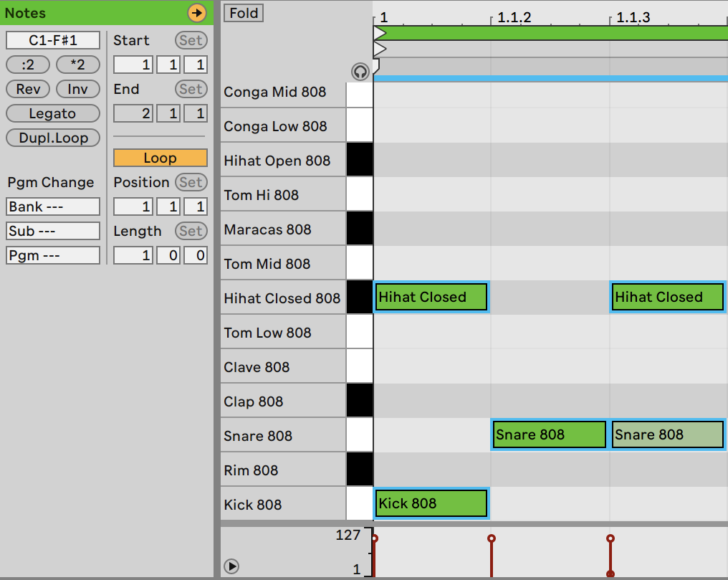Click the orange arrow icon in Notes header
This screenshot has width=728, height=580.
tap(197, 12)
